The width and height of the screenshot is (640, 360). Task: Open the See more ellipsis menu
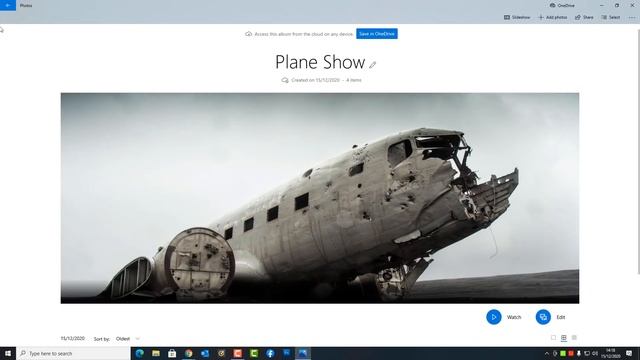(x=632, y=17)
